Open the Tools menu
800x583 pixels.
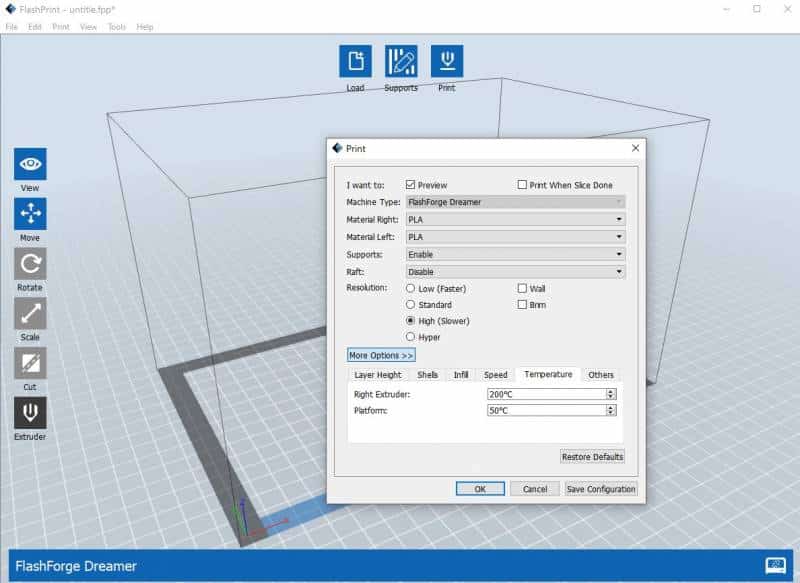pos(117,27)
